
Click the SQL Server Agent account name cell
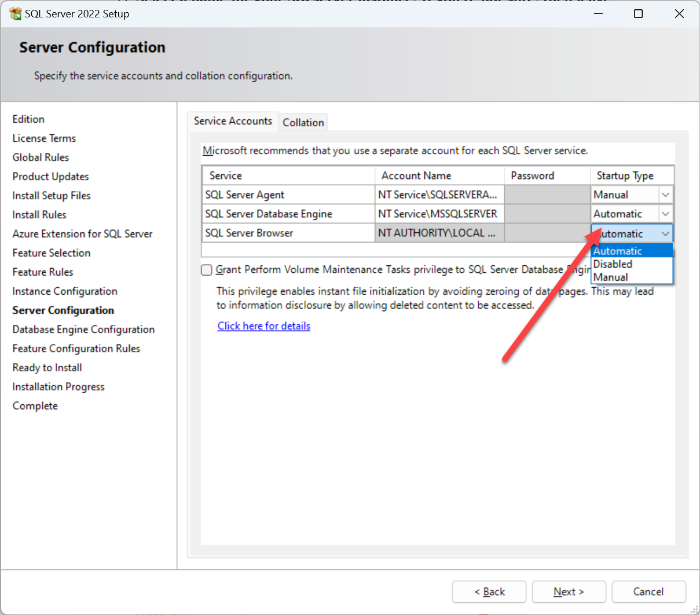tap(439, 195)
